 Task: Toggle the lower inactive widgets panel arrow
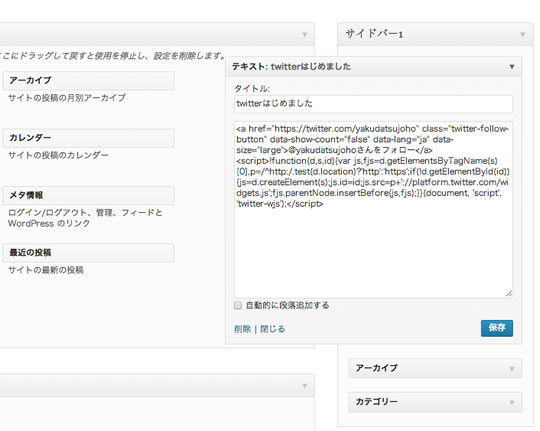point(304,386)
